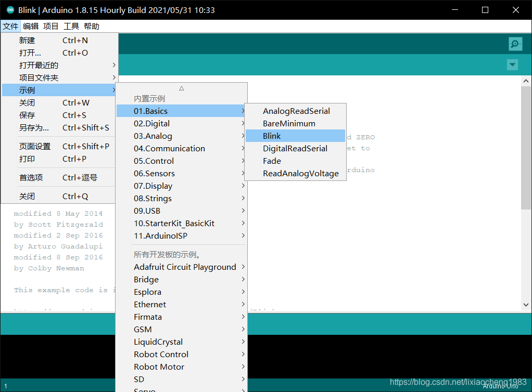
Task: Expand Firmata examples submenu
Action: coord(181,317)
